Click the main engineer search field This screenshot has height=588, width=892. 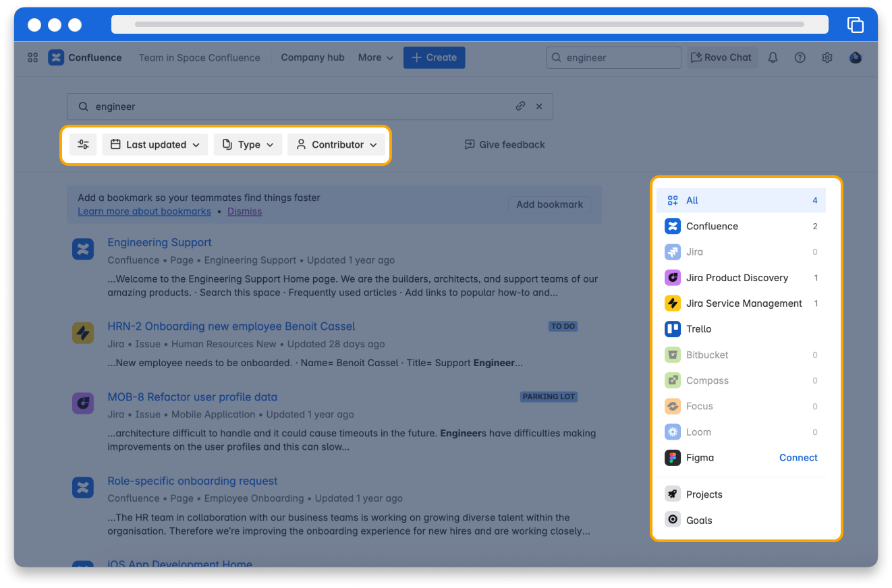310,107
